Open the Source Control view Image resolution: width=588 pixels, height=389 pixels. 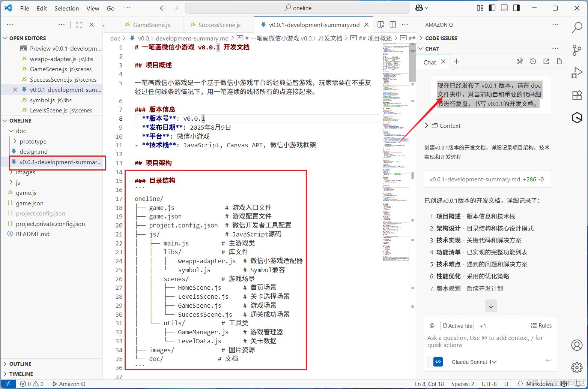(577, 50)
